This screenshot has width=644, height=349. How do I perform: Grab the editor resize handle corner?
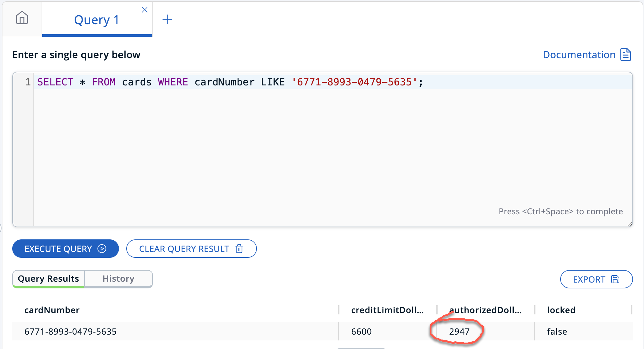tap(630, 224)
